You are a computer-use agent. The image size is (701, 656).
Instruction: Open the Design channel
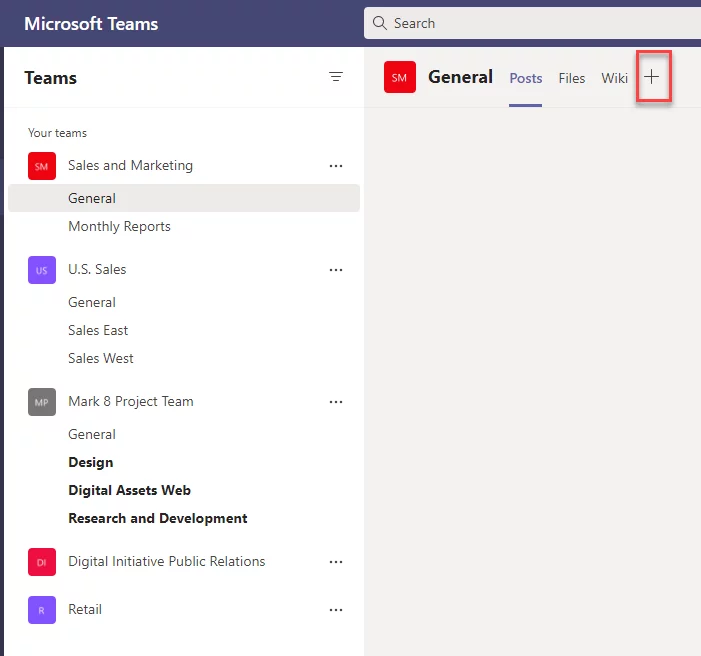(x=90, y=462)
